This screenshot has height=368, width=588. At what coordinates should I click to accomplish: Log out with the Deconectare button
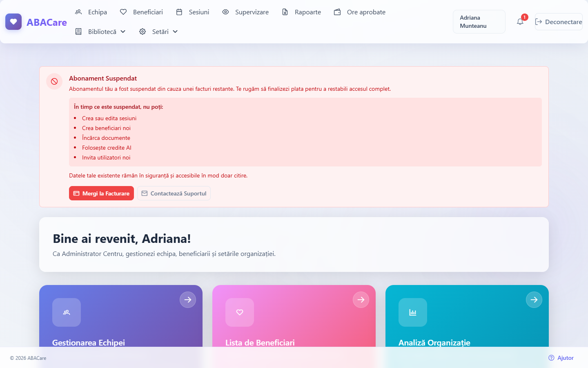559,22
